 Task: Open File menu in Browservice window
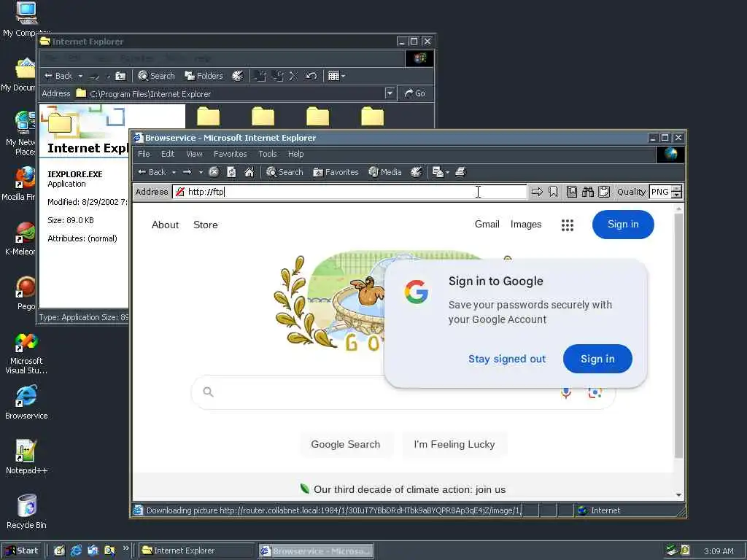coord(144,155)
